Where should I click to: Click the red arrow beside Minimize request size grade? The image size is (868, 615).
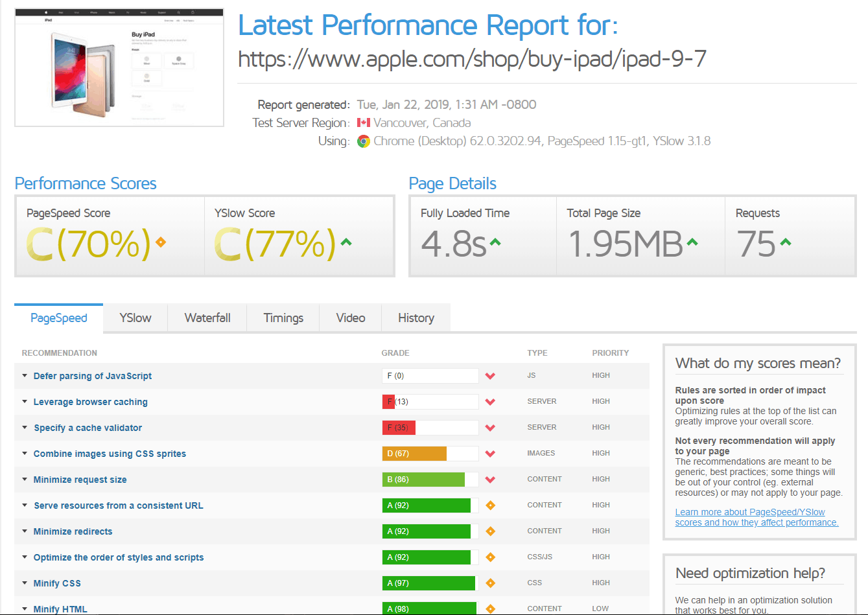(x=489, y=479)
